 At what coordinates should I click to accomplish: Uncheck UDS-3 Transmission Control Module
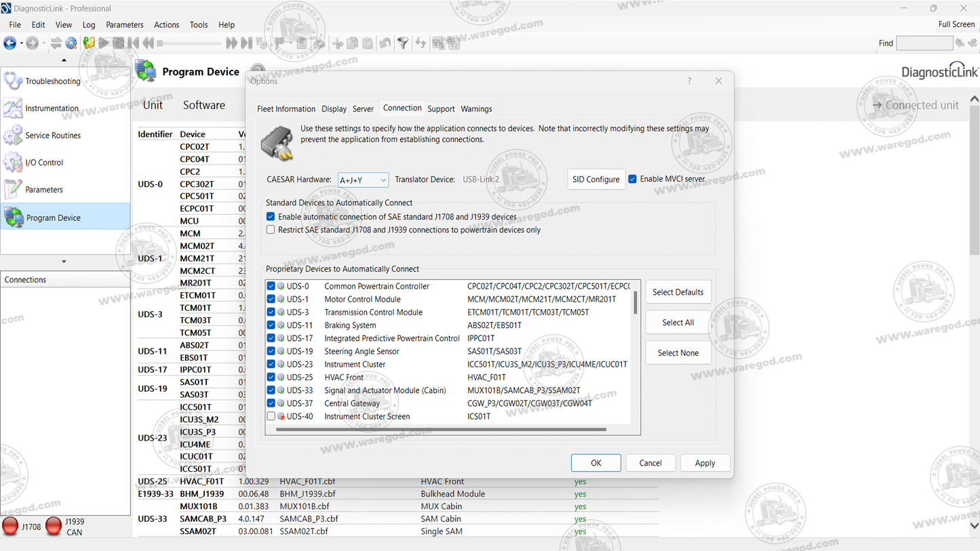tap(271, 312)
